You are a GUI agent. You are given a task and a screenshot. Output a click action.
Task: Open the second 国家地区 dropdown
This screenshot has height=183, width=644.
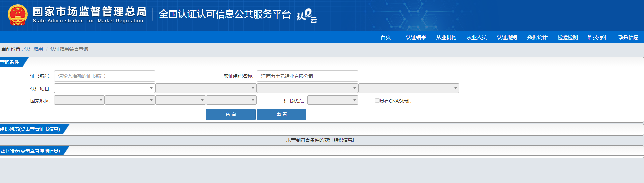(130, 100)
